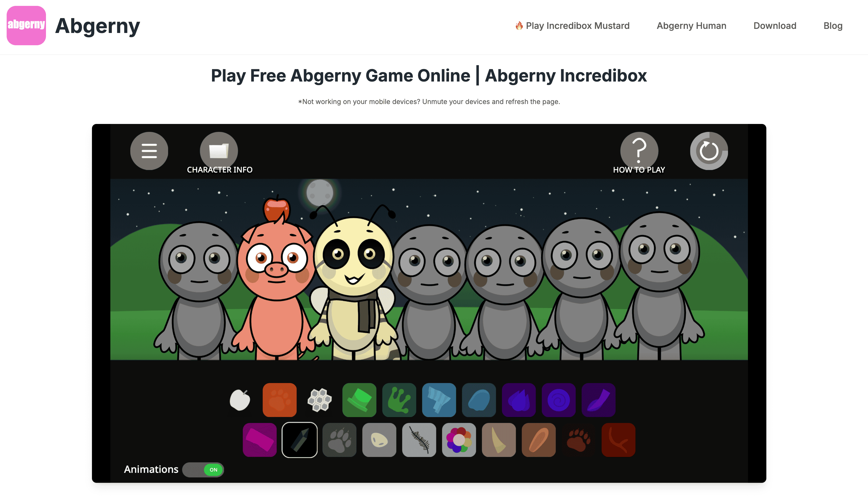Select the grey honeycomb sound icon
The width and height of the screenshot is (868, 504).
(x=319, y=400)
